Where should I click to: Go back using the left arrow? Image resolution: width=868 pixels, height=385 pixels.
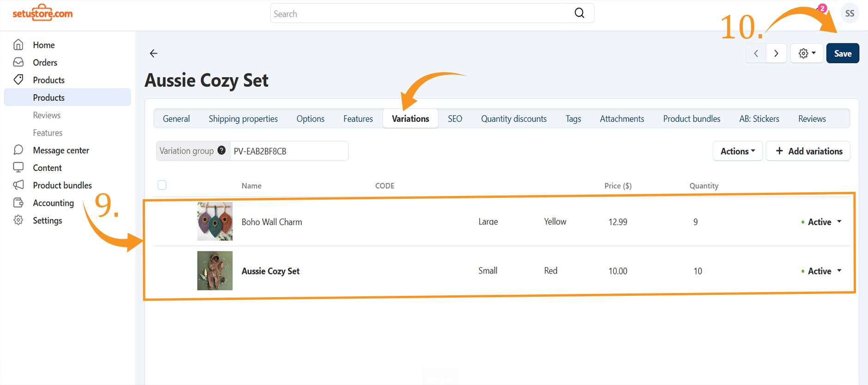[154, 54]
